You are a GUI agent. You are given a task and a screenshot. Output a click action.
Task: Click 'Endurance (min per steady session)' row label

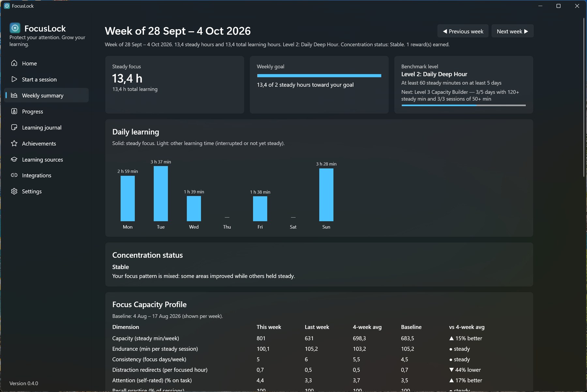(x=155, y=349)
